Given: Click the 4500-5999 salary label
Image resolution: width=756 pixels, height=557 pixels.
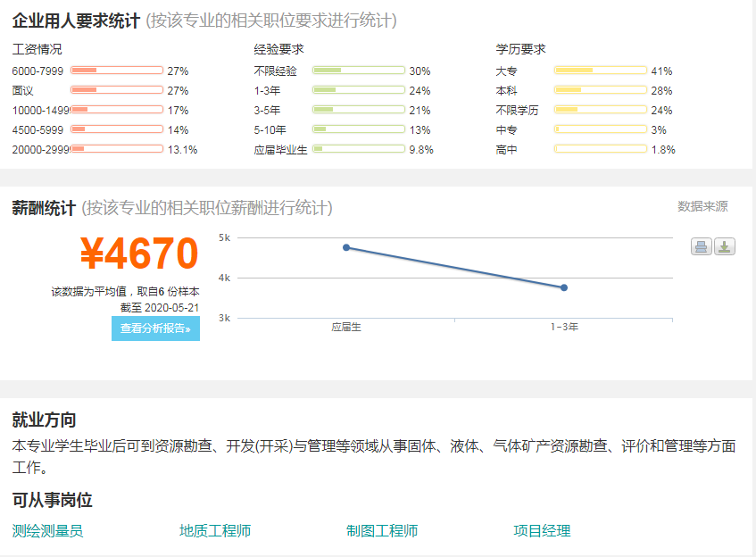Looking at the screenshot, I should pyautogui.click(x=37, y=130).
